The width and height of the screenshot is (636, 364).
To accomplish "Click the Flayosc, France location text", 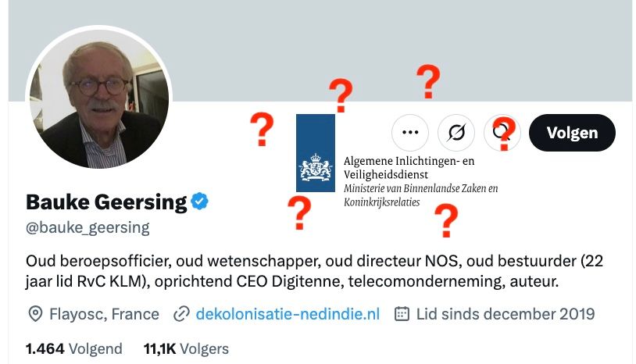I will pyautogui.click(x=104, y=314).
